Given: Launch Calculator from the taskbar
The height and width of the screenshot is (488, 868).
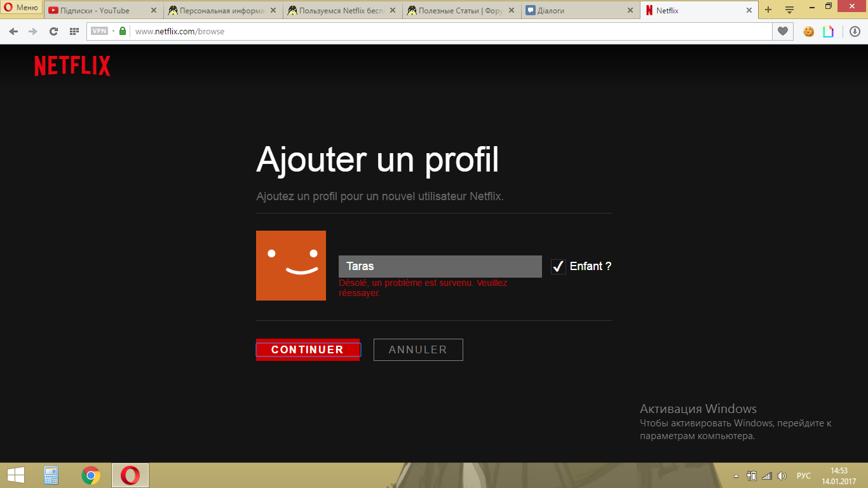Looking at the screenshot, I should 51,475.
